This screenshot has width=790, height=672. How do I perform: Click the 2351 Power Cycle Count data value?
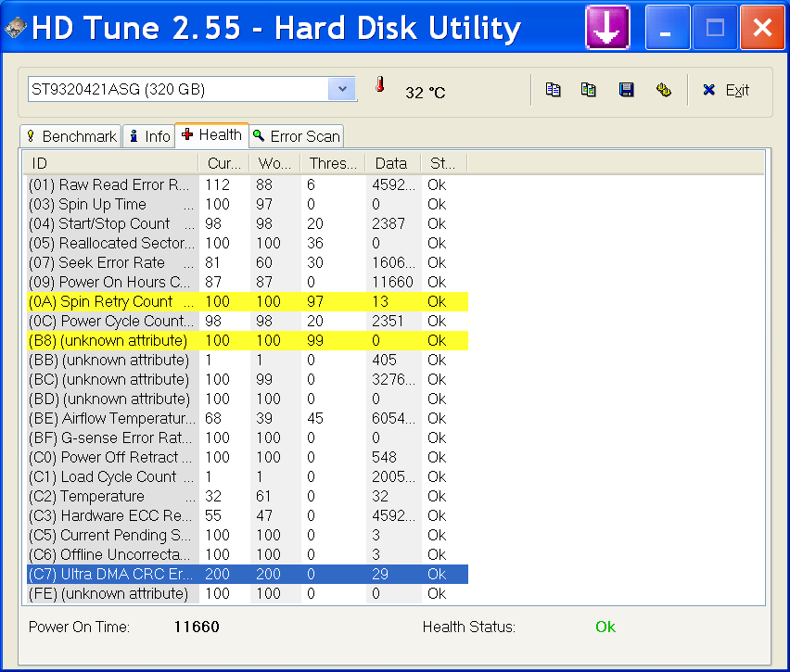(x=388, y=322)
